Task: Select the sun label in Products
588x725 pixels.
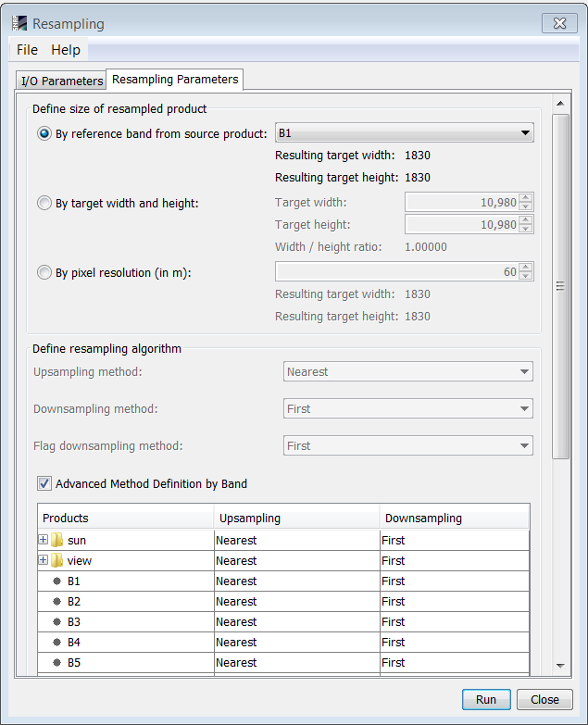Action: 77,541
